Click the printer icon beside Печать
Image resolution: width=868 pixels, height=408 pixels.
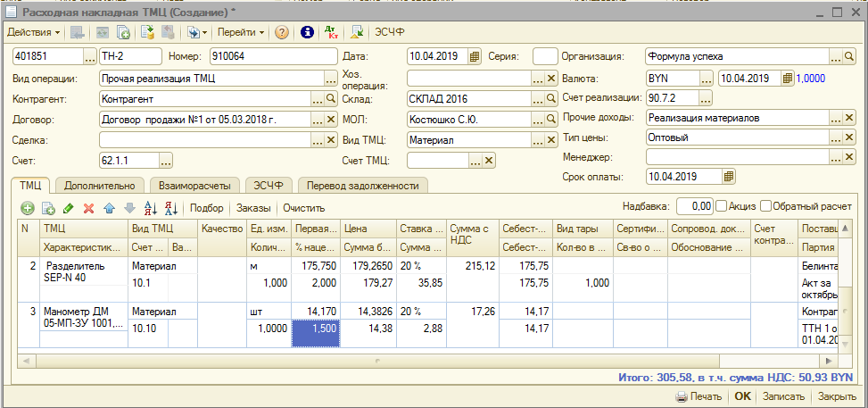[681, 396]
